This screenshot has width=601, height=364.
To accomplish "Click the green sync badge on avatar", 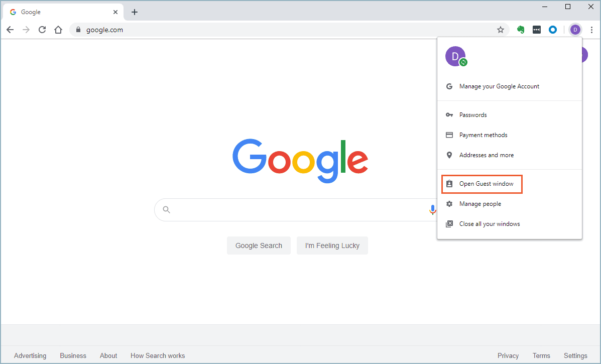I will pyautogui.click(x=463, y=62).
